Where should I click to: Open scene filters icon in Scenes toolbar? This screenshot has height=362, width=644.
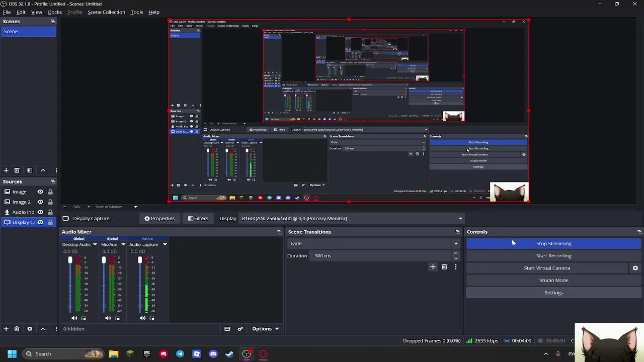click(x=30, y=170)
